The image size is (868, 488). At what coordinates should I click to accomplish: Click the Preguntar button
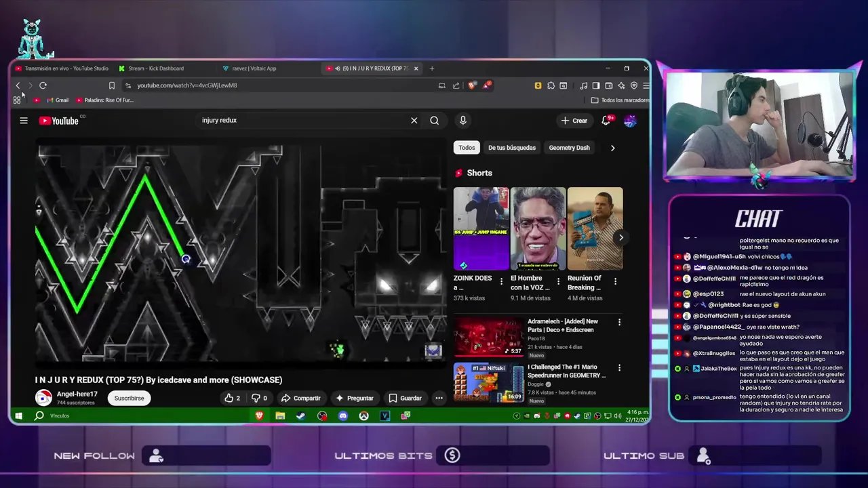tap(355, 398)
